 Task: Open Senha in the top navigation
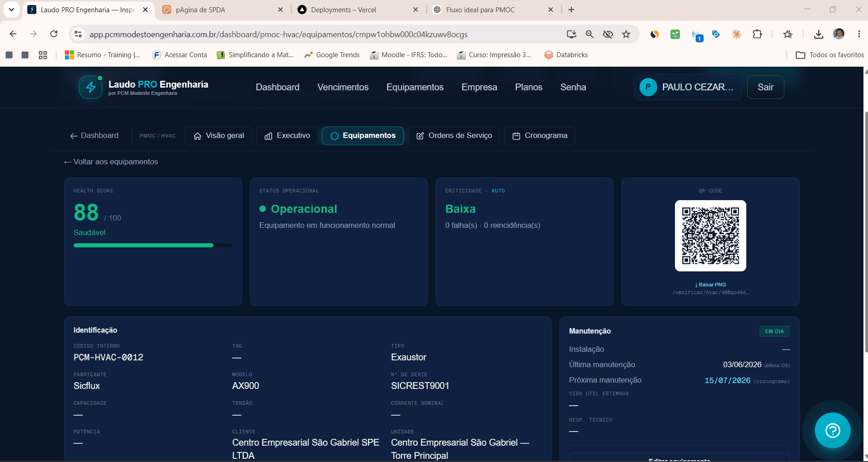(x=573, y=87)
